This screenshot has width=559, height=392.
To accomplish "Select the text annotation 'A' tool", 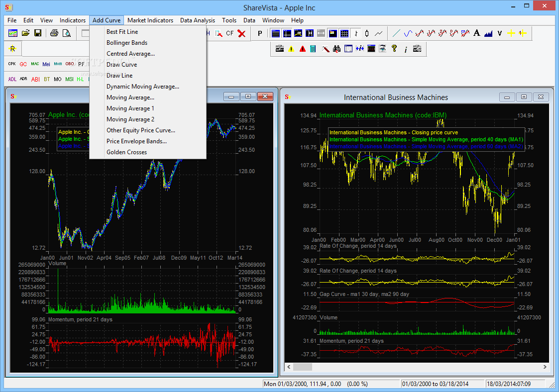I will click(476, 33).
